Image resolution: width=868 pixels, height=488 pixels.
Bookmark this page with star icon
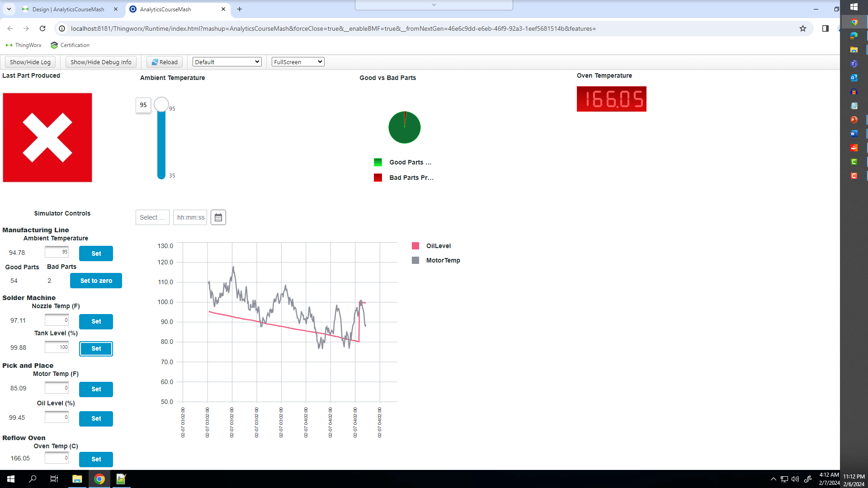pos(803,28)
